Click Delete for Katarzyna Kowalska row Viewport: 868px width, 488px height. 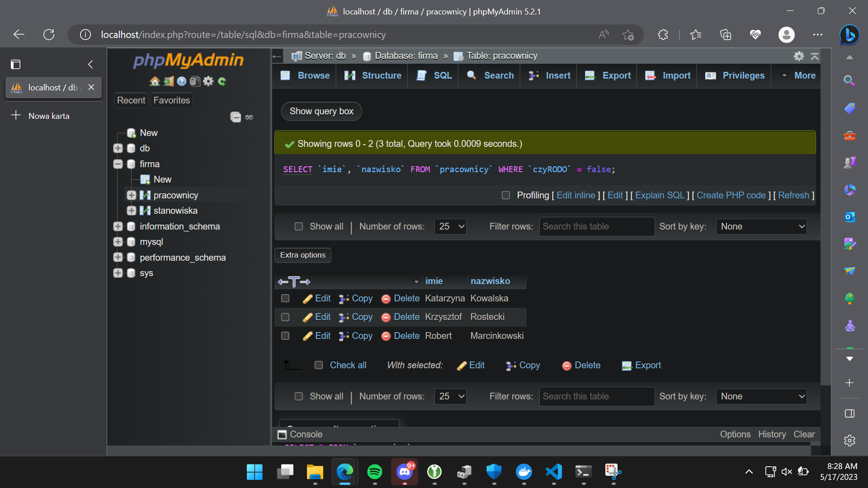[x=401, y=299]
